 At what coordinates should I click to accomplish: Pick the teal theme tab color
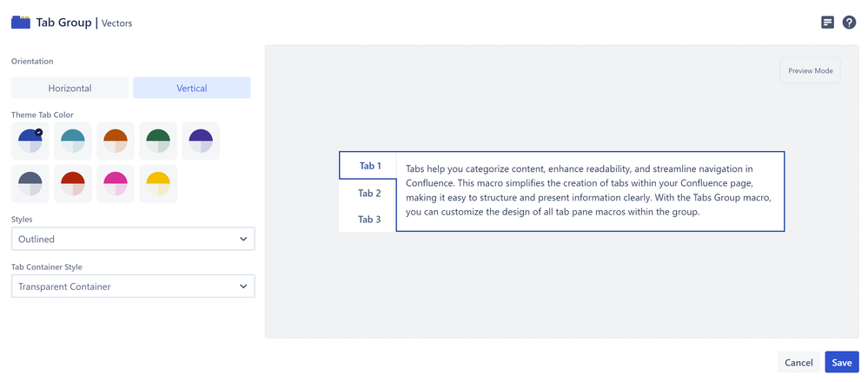73,141
